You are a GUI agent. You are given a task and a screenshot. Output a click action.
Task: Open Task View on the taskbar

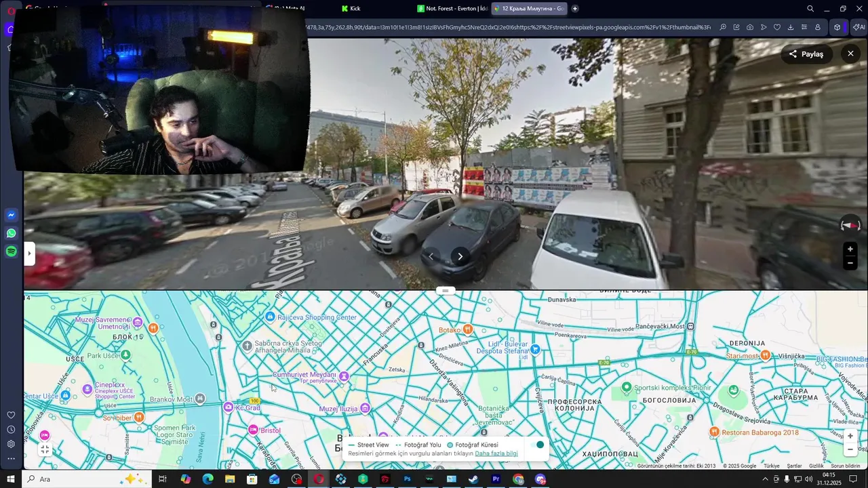pos(163,479)
